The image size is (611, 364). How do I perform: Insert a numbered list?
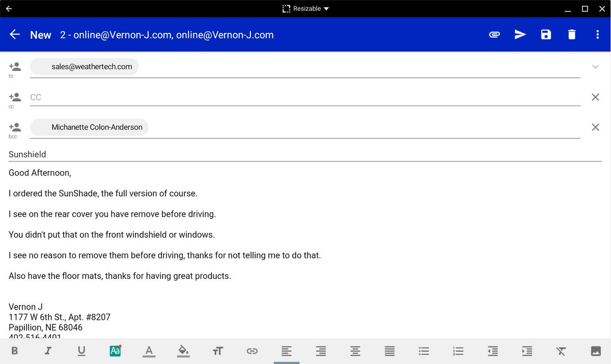point(458,351)
